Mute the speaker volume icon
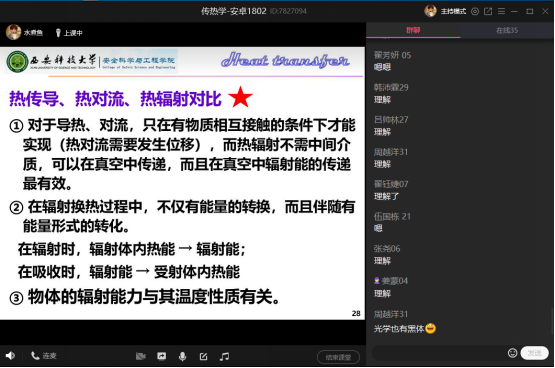Viewport: 555px width, 368px height. 10,356
